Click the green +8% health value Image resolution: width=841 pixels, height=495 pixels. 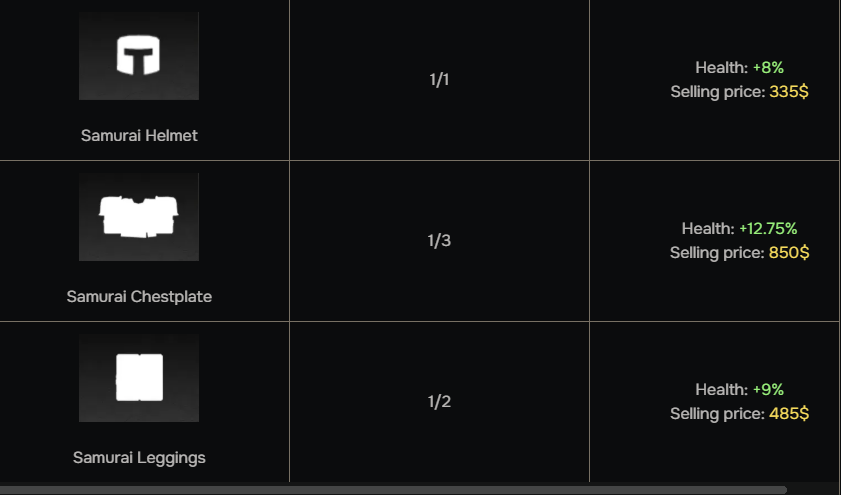pyautogui.click(x=768, y=68)
